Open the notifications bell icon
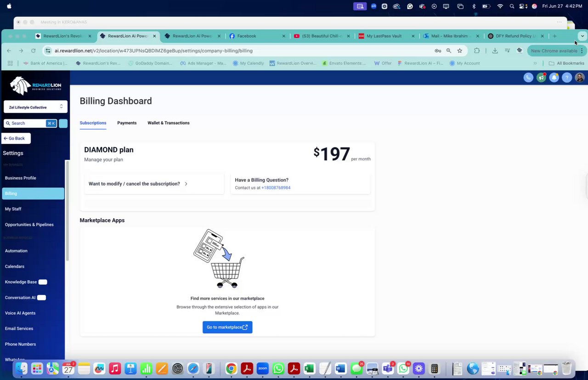This screenshot has width=588, height=380. pyautogui.click(x=554, y=78)
